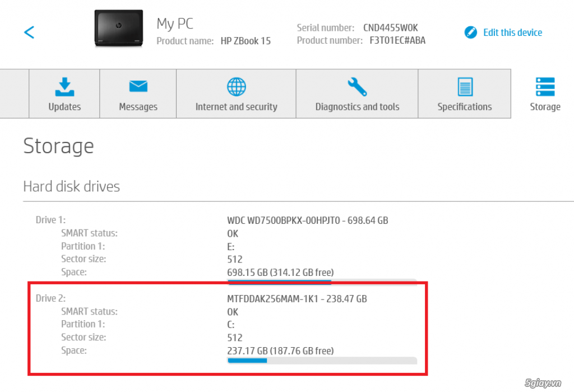This screenshot has height=392, width=574.
Task: Select the "Storage" tab text label
Action: pyautogui.click(x=545, y=107)
